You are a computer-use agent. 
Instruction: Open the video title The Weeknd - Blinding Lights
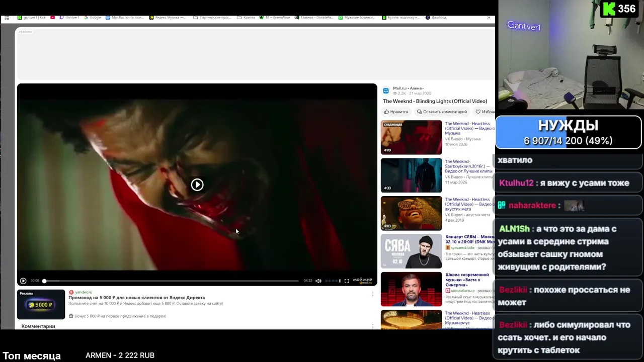[435, 101]
